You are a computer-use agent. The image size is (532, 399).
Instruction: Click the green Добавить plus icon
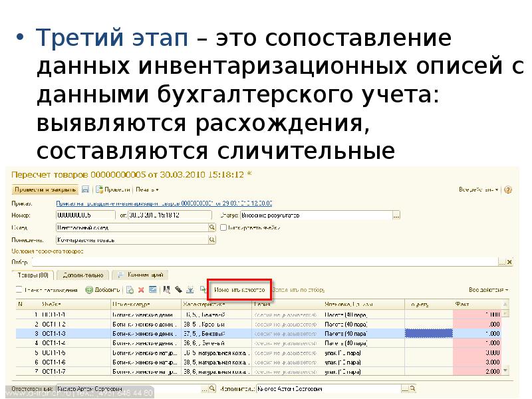tap(90, 290)
